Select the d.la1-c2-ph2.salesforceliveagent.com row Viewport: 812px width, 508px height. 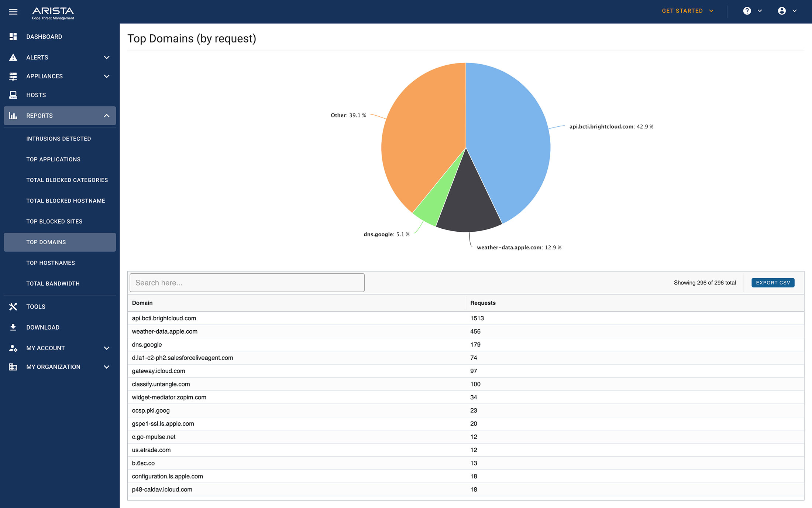point(466,358)
